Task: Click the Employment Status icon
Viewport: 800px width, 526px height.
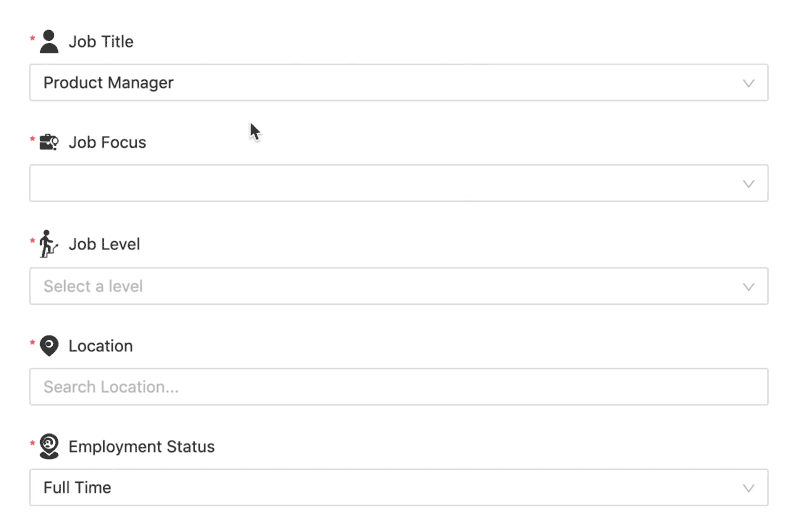Action: (x=49, y=447)
